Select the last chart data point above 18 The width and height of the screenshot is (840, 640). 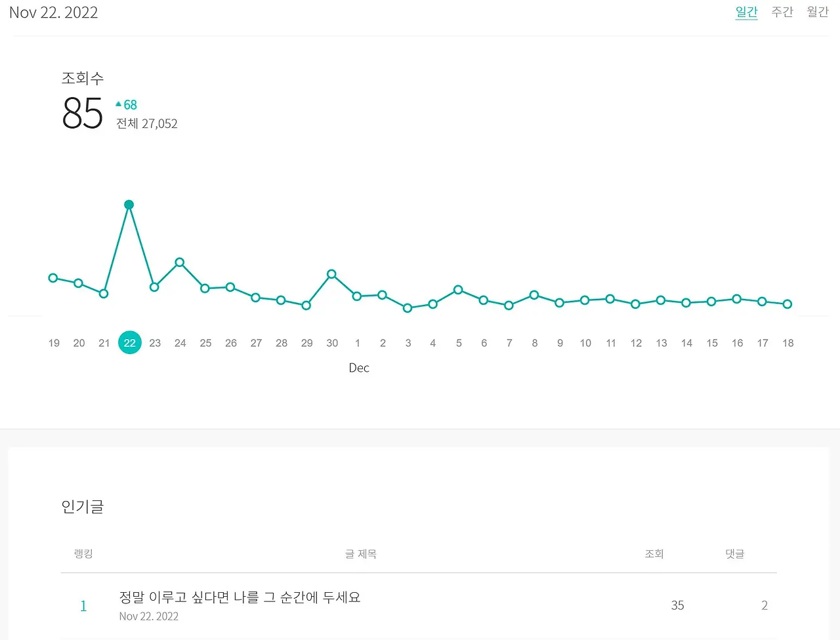tap(787, 304)
